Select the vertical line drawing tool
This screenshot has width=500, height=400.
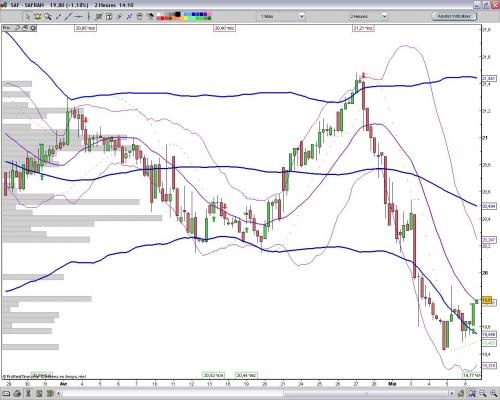[x=89, y=16]
